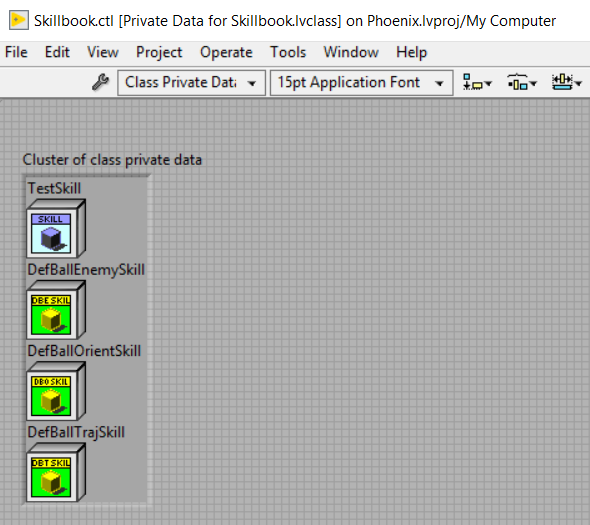Open the Tools menu
This screenshot has width=590, height=525.
pos(288,52)
